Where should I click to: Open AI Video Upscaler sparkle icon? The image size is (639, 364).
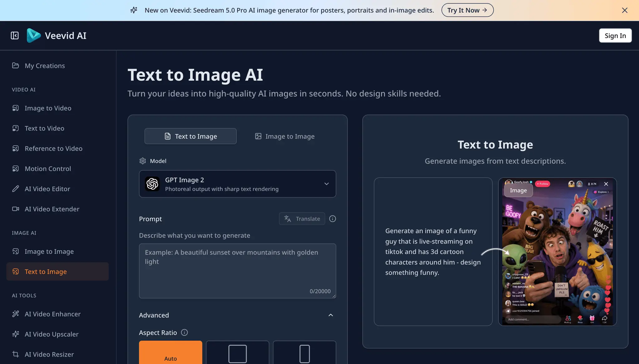pos(16,334)
